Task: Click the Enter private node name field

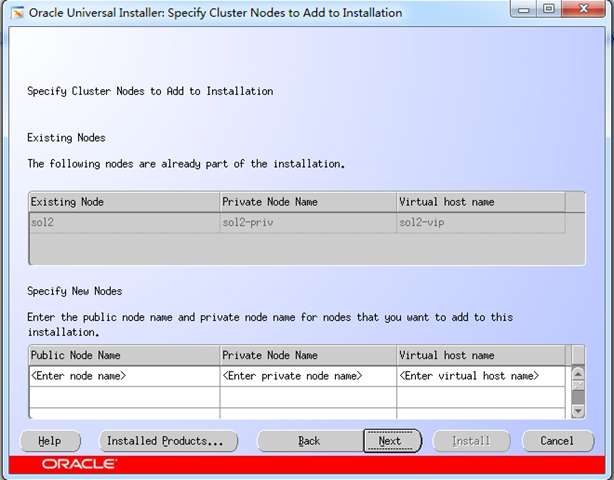Action: [308, 376]
